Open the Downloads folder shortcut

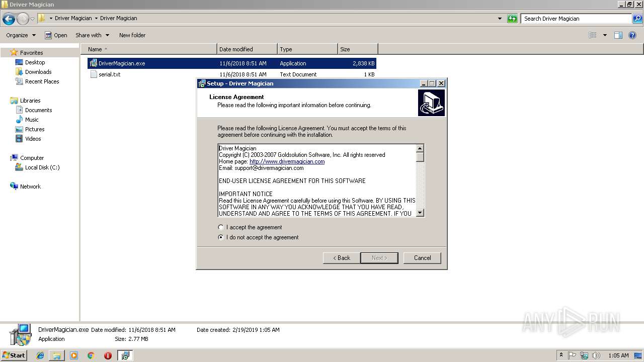pos(38,72)
